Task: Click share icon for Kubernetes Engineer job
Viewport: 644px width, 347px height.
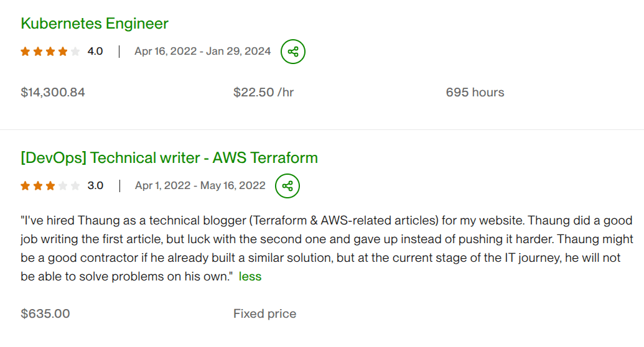Action: point(293,52)
